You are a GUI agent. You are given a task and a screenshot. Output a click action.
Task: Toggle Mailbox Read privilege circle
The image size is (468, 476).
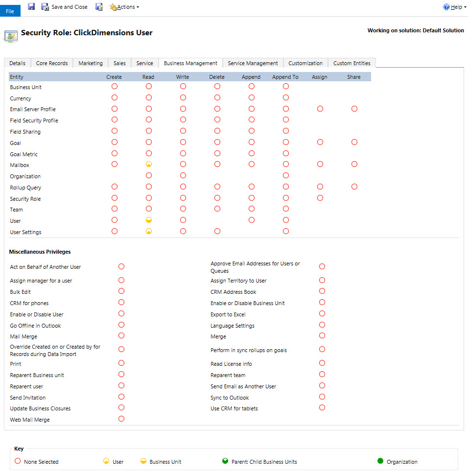149,165
